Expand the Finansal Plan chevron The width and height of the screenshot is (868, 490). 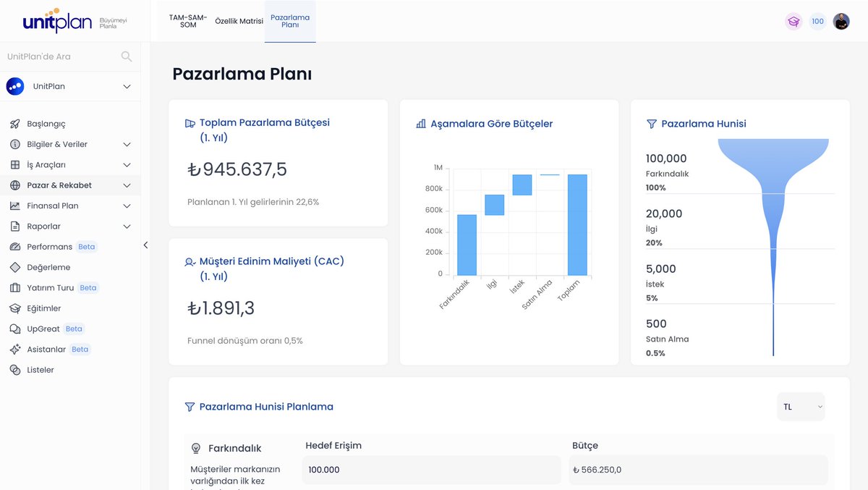pyautogui.click(x=127, y=206)
